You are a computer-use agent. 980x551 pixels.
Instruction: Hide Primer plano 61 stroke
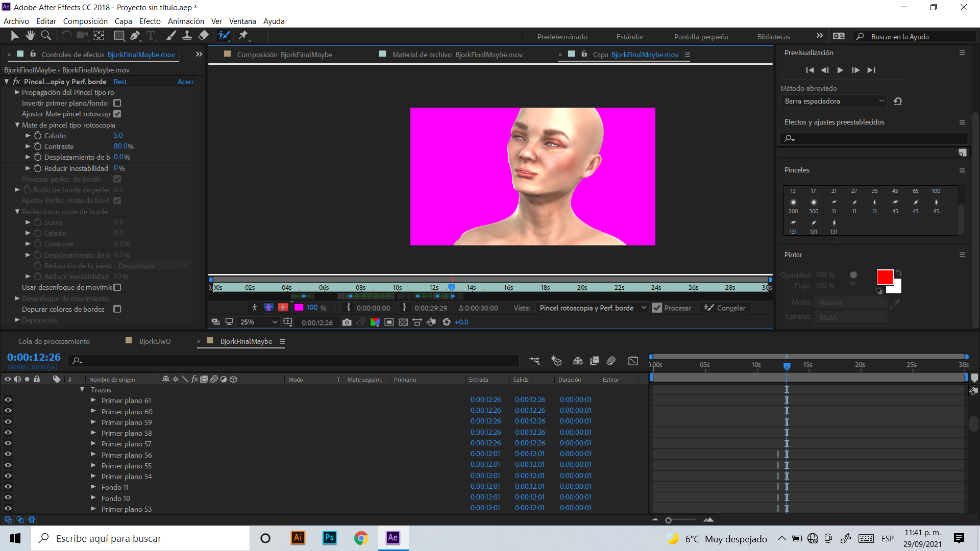tap(8, 400)
